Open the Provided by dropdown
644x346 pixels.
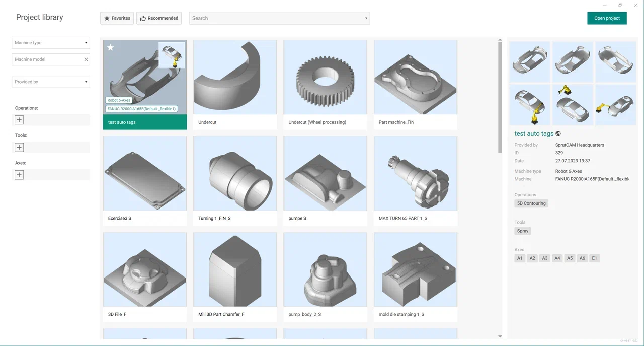[51, 82]
